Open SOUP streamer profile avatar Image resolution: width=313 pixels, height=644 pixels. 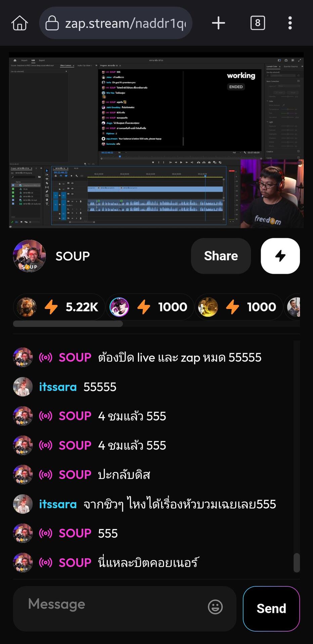(29, 256)
